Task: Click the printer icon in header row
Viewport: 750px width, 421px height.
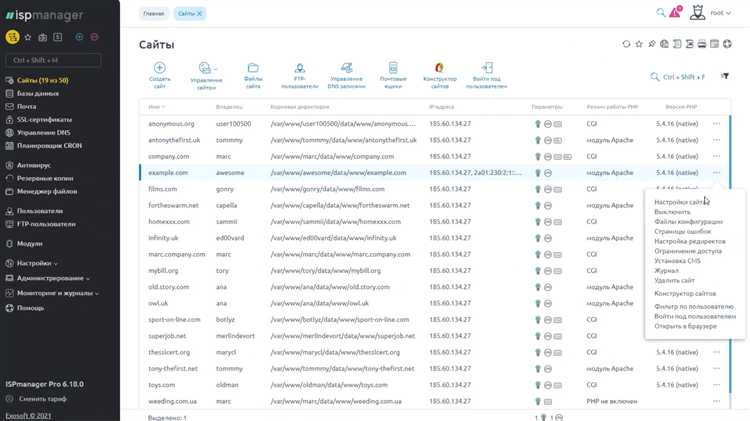Action: [702, 44]
